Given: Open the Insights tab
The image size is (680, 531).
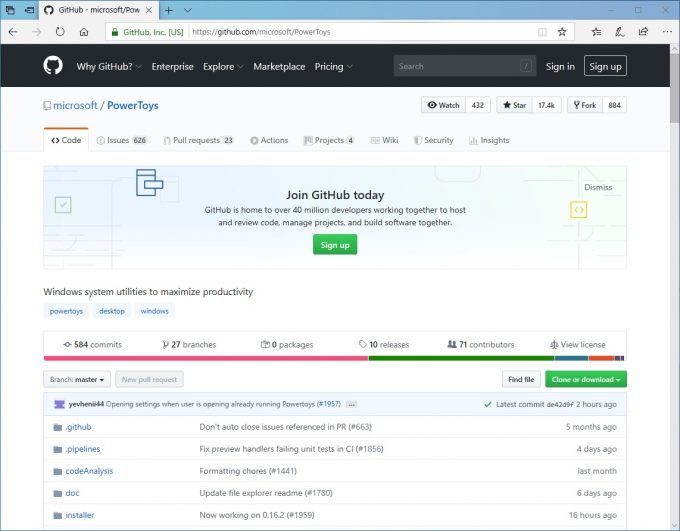Looking at the screenshot, I should 489,140.
